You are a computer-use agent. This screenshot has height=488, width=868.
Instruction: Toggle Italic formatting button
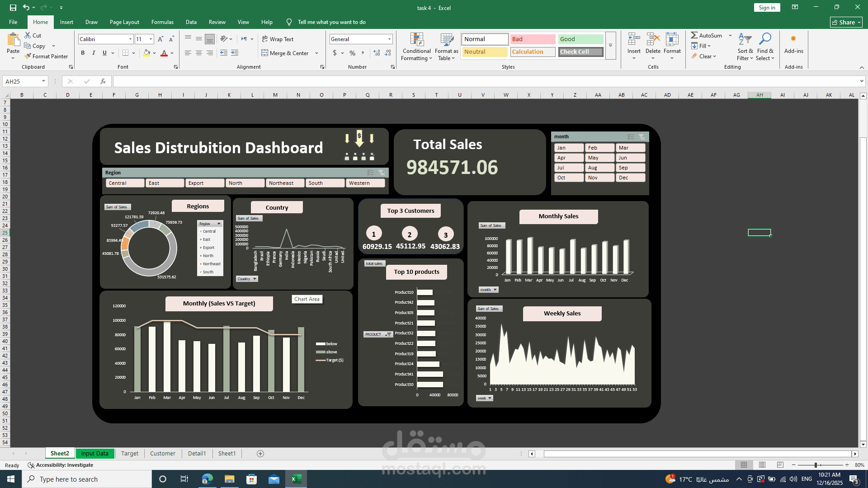pos(94,53)
